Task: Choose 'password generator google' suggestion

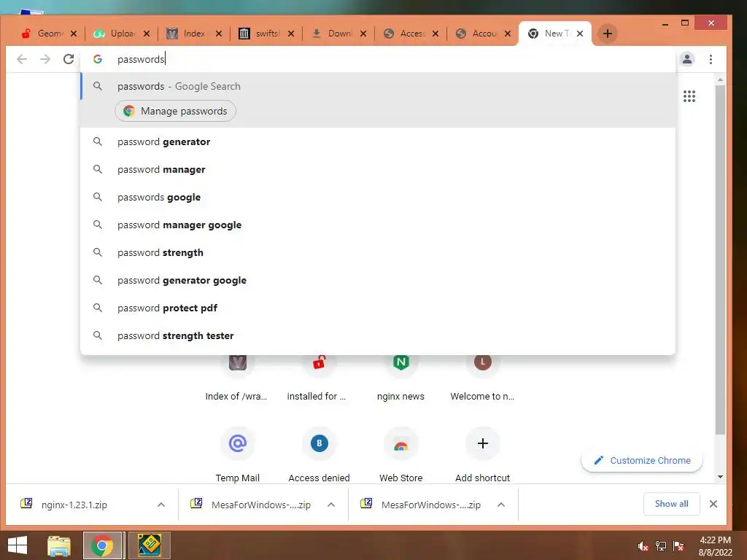Action: click(x=377, y=280)
